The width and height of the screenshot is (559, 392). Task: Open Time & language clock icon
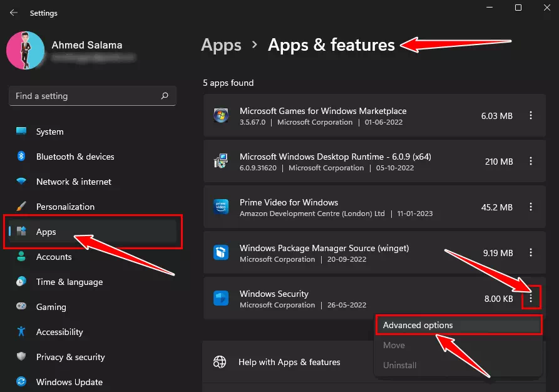(21, 281)
